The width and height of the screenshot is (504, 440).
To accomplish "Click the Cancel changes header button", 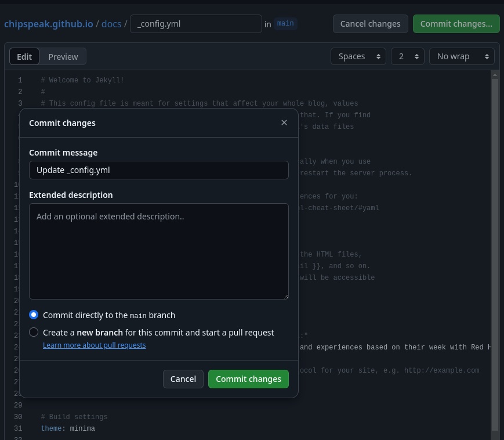I will tap(370, 24).
